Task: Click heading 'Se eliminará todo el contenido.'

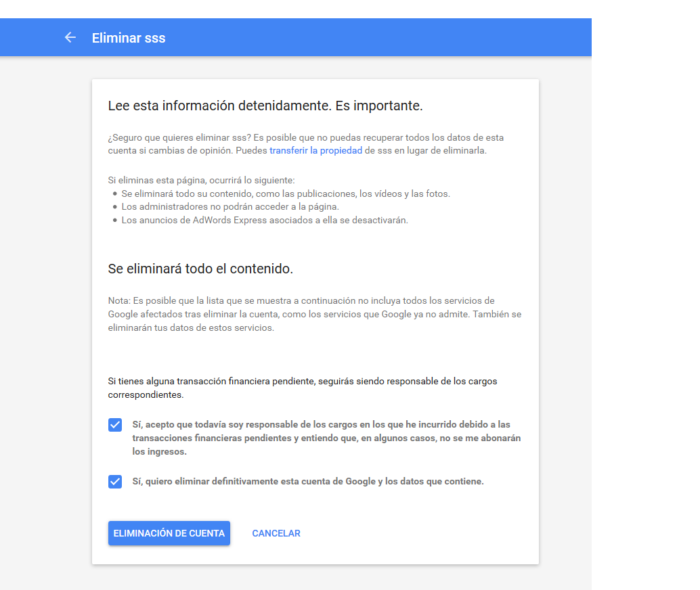Action: click(200, 269)
